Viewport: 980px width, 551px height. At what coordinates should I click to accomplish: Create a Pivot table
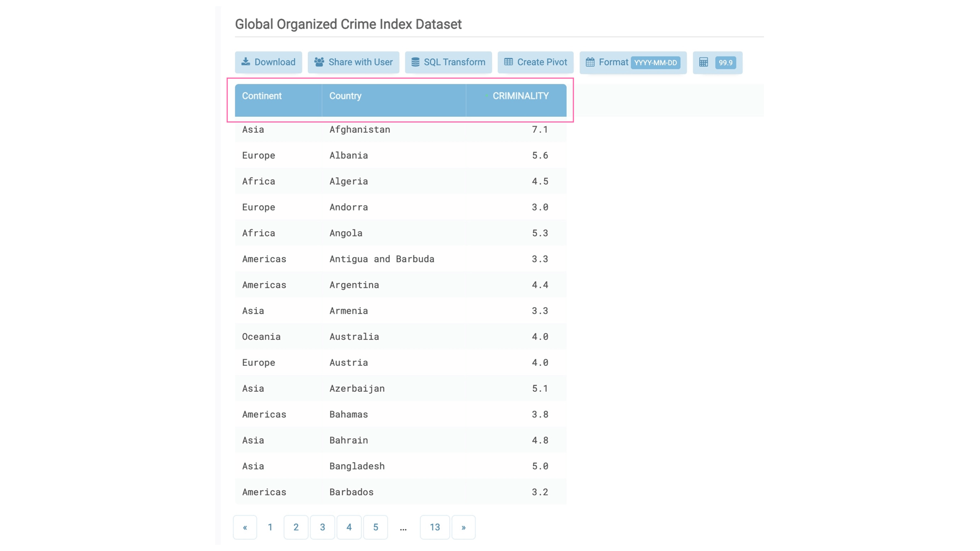point(535,62)
